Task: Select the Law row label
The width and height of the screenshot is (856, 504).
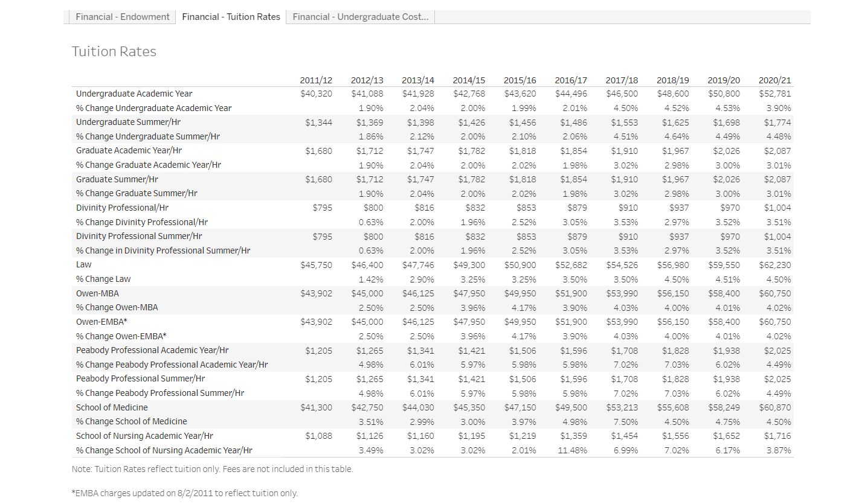Action: coord(83,264)
